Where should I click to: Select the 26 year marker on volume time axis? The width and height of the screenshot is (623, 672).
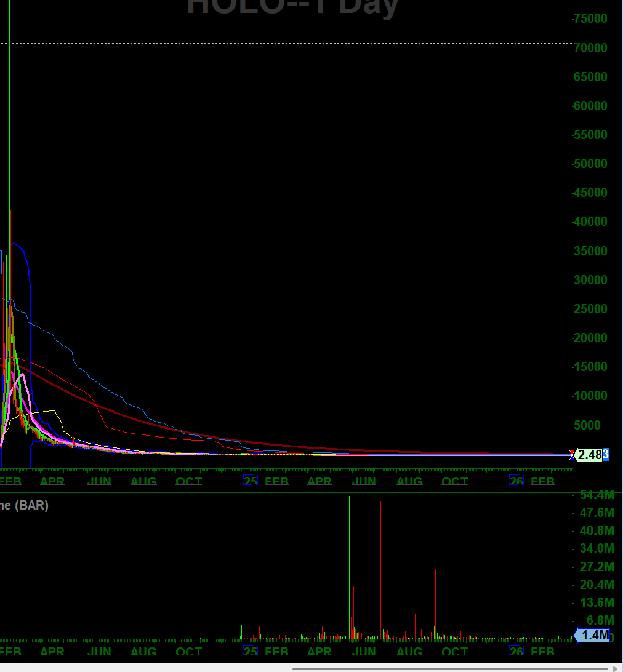pos(516,651)
